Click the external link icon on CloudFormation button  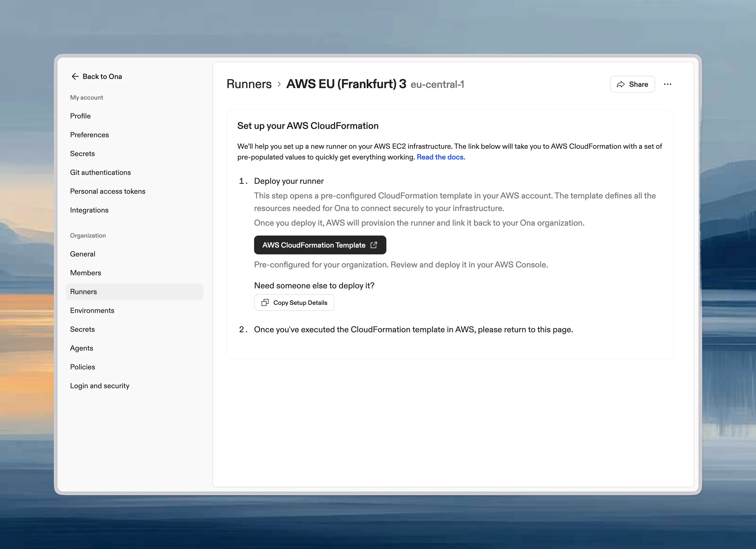click(x=374, y=245)
